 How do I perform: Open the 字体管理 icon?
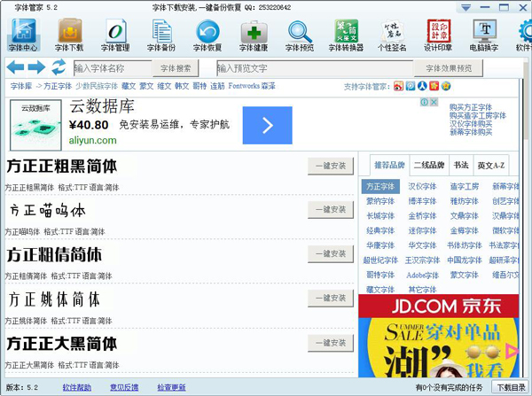[x=115, y=35]
